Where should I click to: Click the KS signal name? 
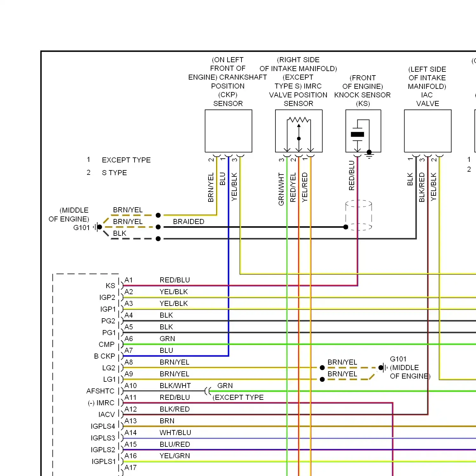[110, 286]
